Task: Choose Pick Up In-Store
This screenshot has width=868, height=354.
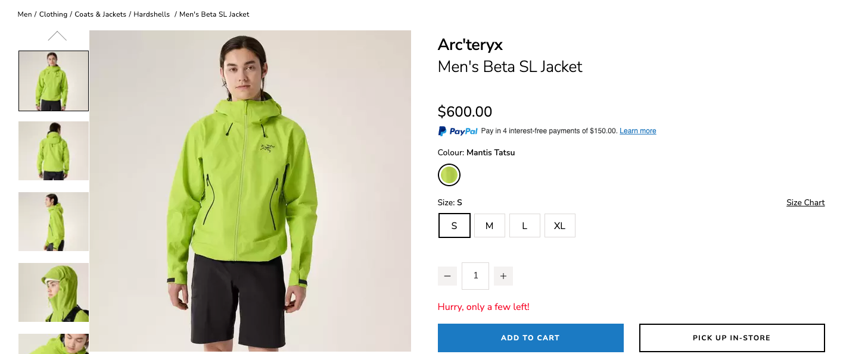Action: [x=732, y=338]
